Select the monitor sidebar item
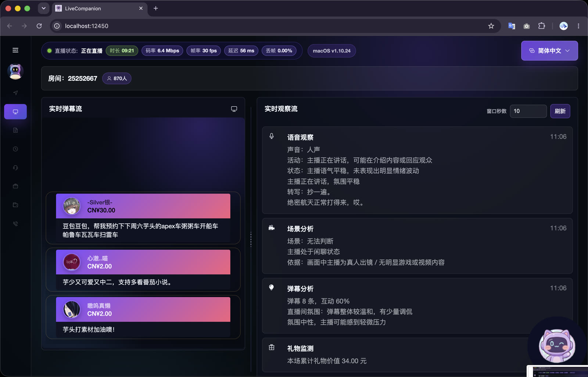Image resolution: width=588 pixels, height=377 pixels. [15, 112]
